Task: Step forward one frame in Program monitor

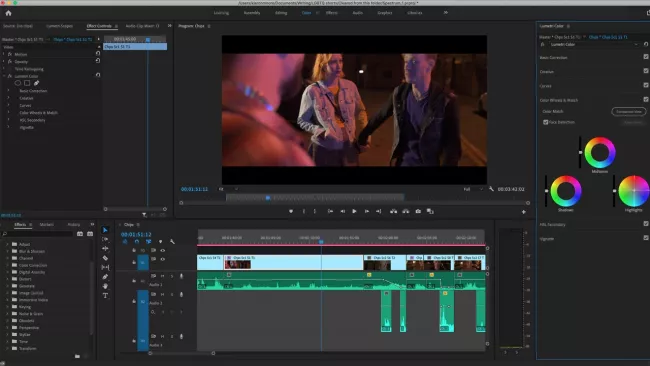Action: tap(366, 211)
